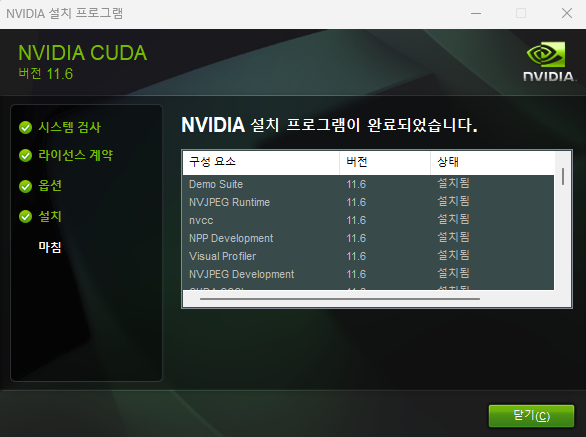
Task: Click the green checkmark beside 라이선스 계약
Action: [x=25, y=155]
